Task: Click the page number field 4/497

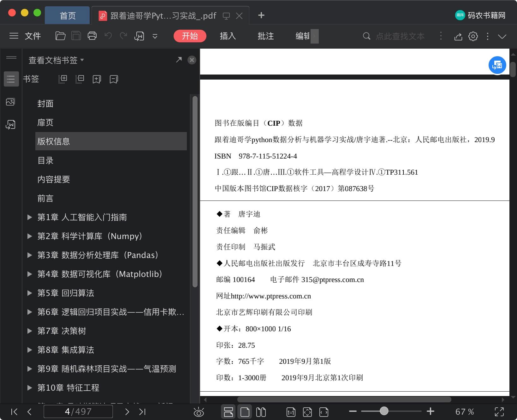Action: [78, 411]
